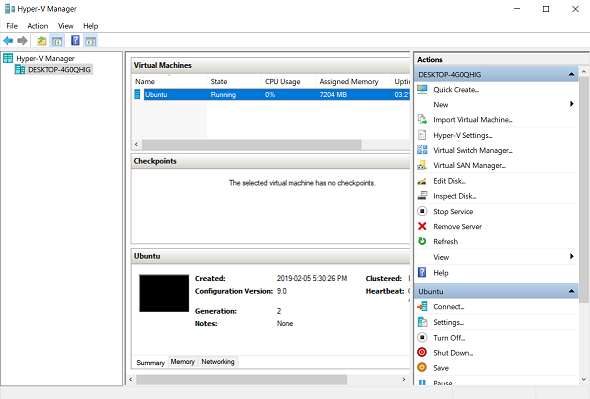Viewport: 590px width, 399px height.
Task: Expand the View submenu arrow in Actions
Action: point(572,256)
